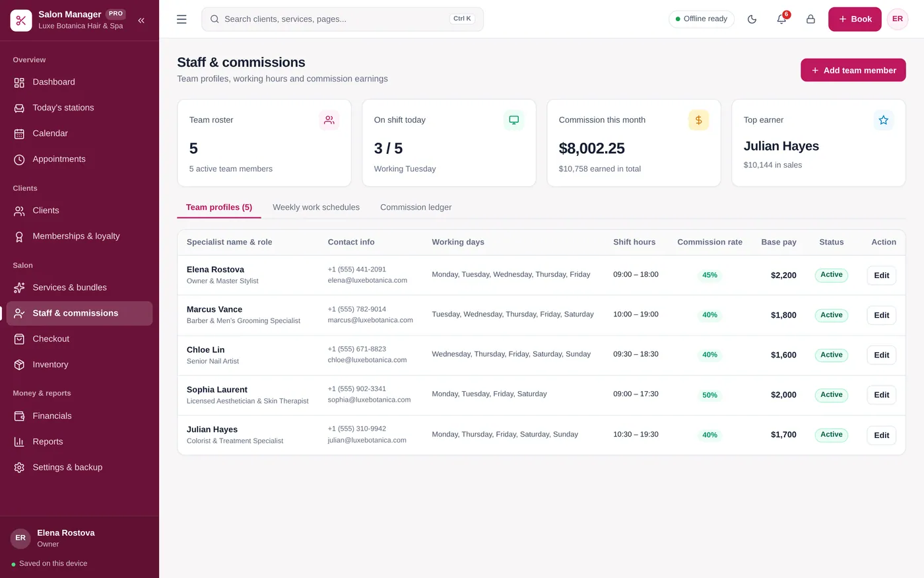Go to Checkout page
Viewport: 924px width, 578px height.
pos(79,339)
